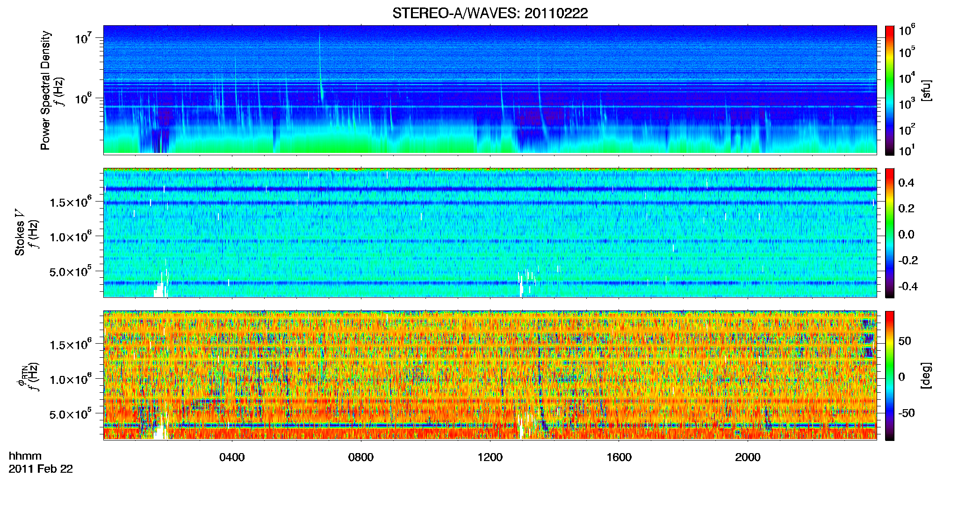Select the "0800" time tick label
Viewport: 980px width, 505px height.
coord(361,457)
